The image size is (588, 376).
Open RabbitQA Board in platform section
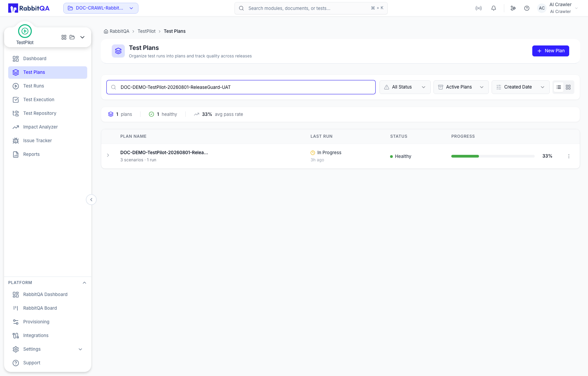(x=48, y=308)
